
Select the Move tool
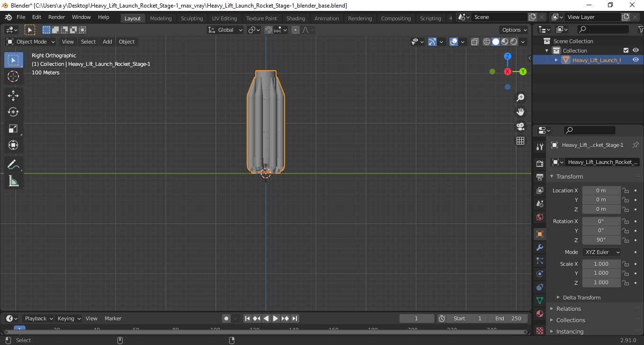(13, 96)
